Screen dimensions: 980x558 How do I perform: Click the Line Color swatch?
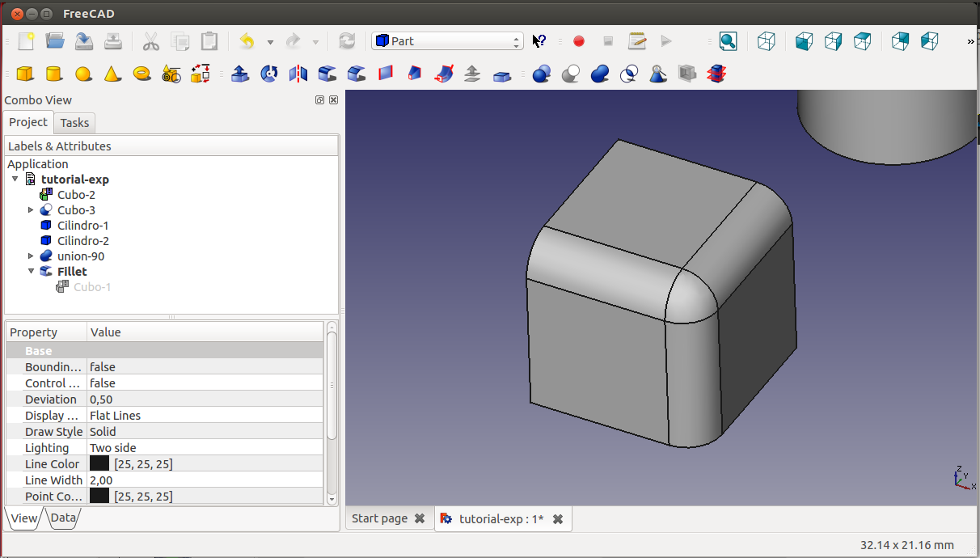click(x=99, y=464)
